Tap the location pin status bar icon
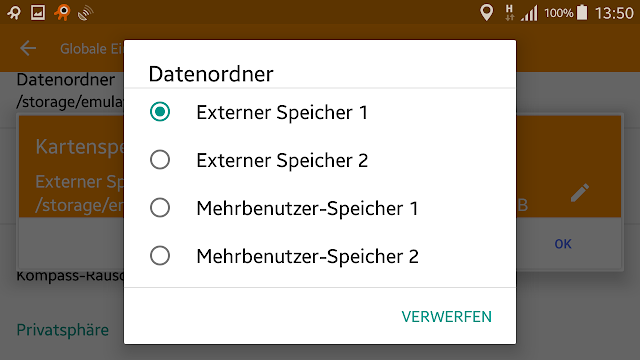The width and height of the screenshot is (640, 360). coord(486,13)
